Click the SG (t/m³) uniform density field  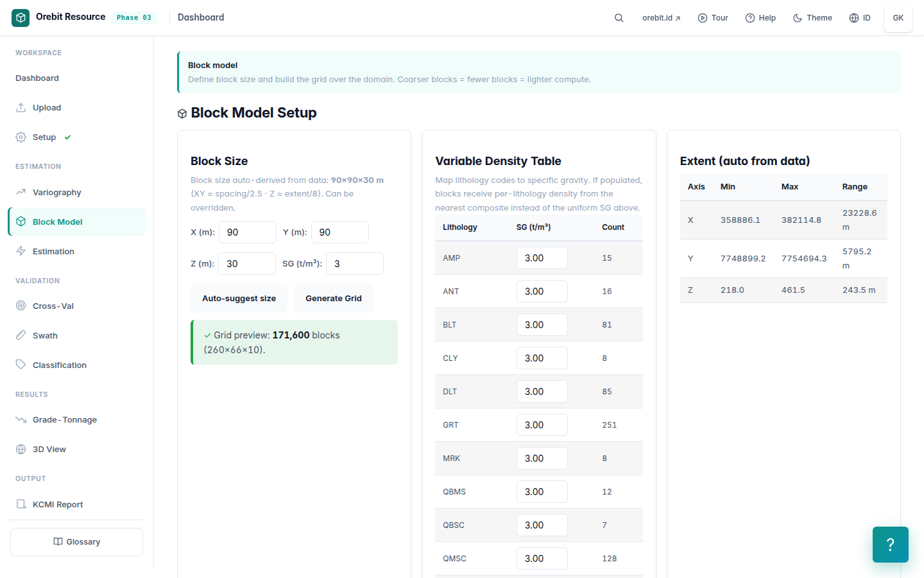pyautogui.click(x=355, y=264)
